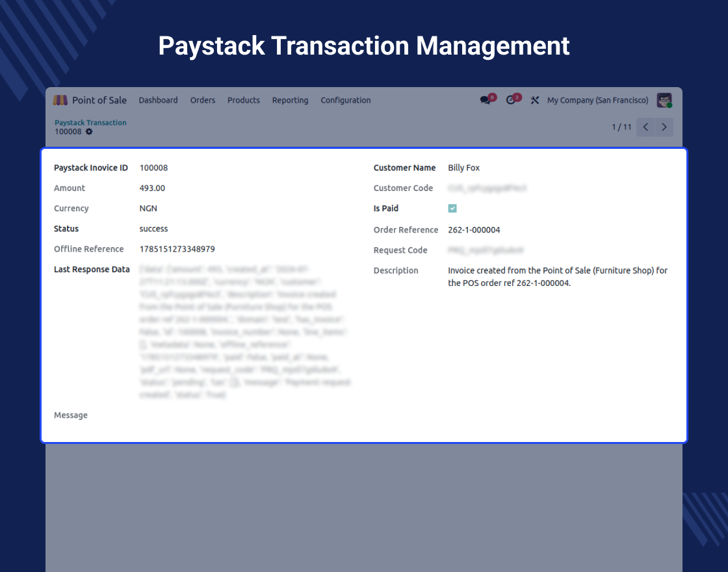Screen dimensions: 728x572
Task: Open the Configuration menu
Action: coord(346,100)
